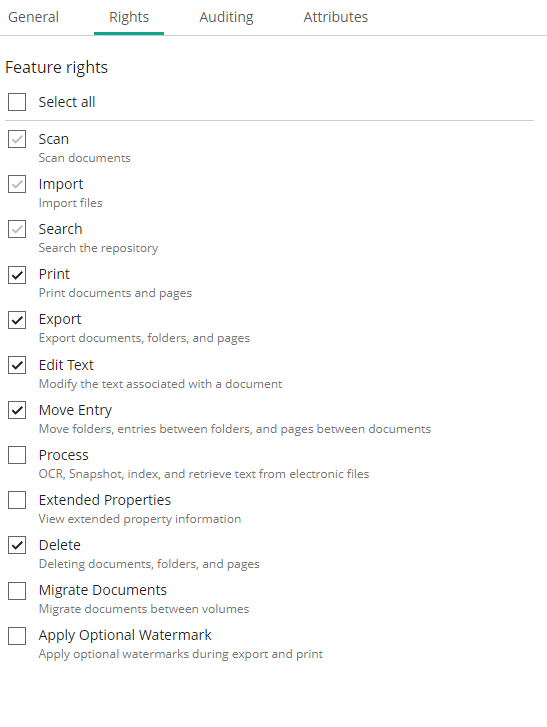Uncheck the Delete right checkbox
Image resolution: width=547 pixels, height=727 pixels.
click(x=17, y=545)
